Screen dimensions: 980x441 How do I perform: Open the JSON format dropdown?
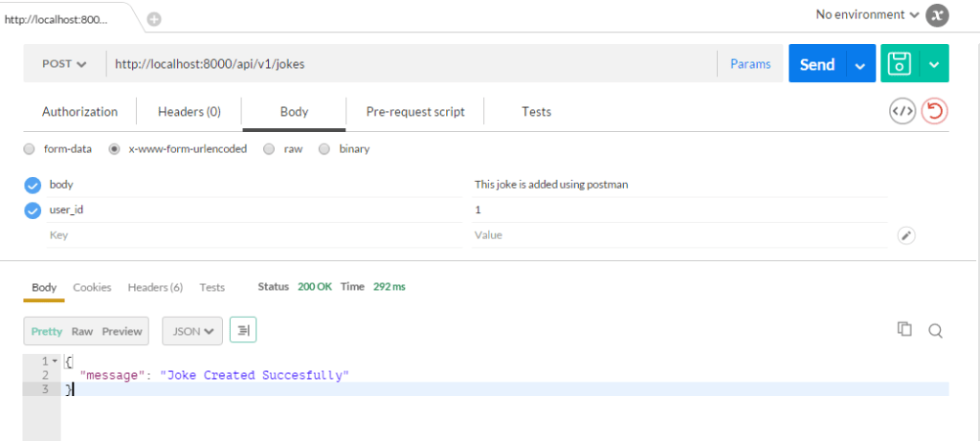pyautogui.click(x=191, y=331)
